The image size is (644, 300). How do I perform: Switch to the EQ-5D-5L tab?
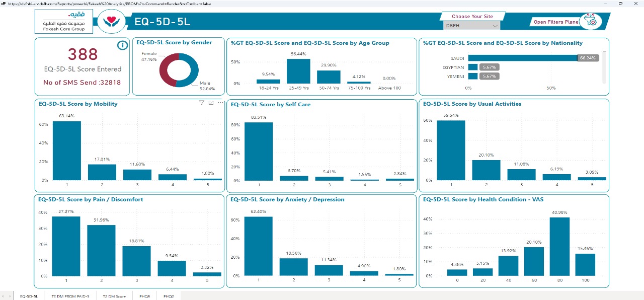click(29, 296)
